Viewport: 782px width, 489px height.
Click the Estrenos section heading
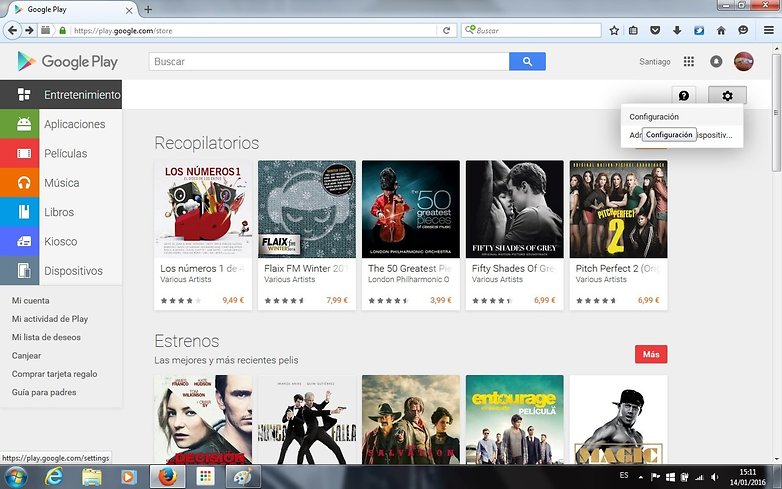click(187, 341)
